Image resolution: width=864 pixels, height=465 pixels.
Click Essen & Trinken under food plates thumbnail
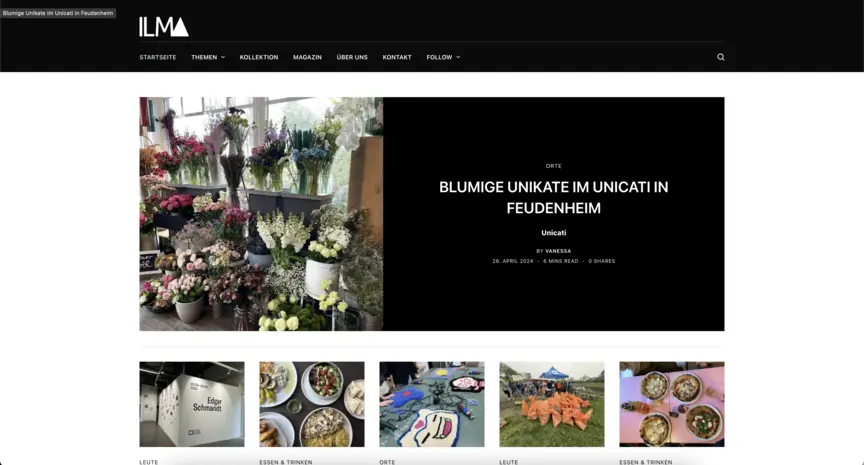[285, 462]
